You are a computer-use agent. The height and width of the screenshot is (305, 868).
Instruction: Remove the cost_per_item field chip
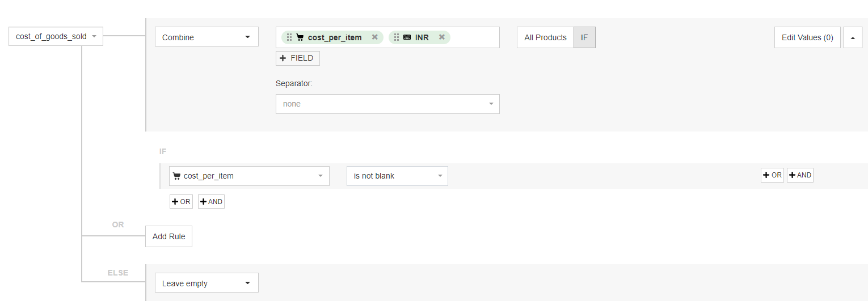coord(374,37)
